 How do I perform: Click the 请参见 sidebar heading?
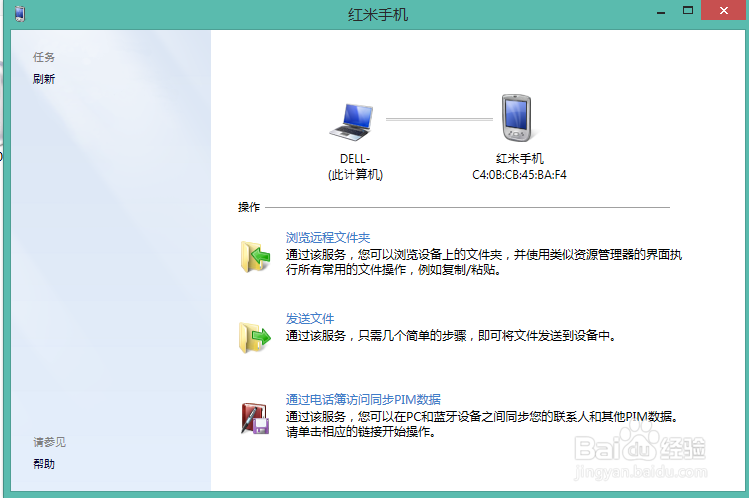click(x=49, y=442)
